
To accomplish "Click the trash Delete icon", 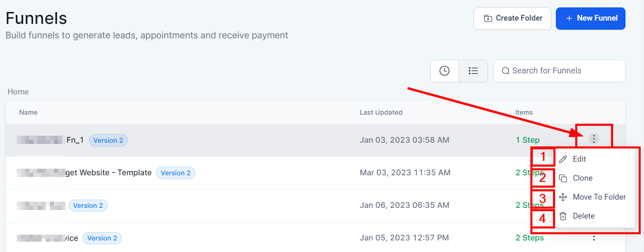I will 563,216.
